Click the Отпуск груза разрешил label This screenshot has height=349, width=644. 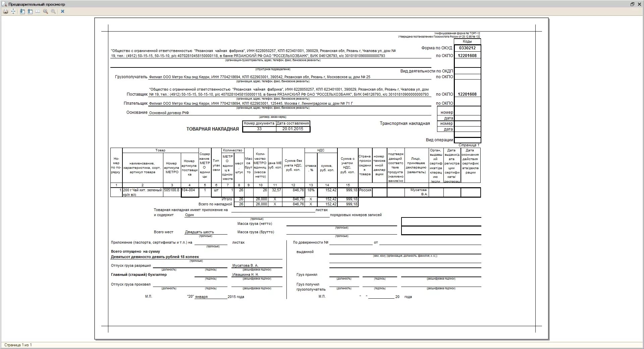131,266
